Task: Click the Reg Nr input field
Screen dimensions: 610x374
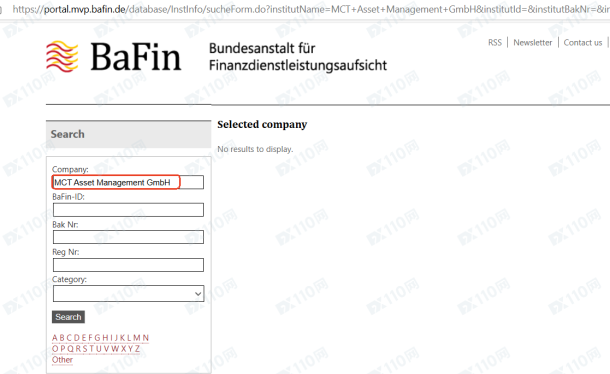Action: click(128, 265)
